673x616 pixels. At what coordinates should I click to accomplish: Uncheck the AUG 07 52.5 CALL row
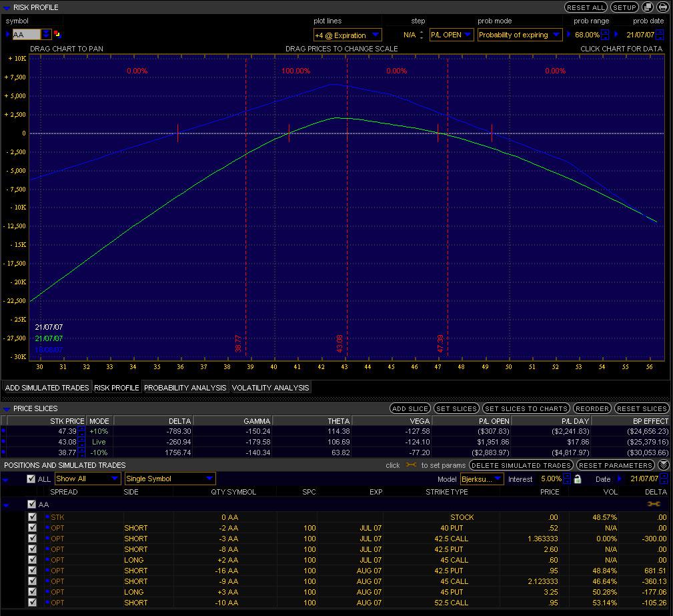click(33, 603)
